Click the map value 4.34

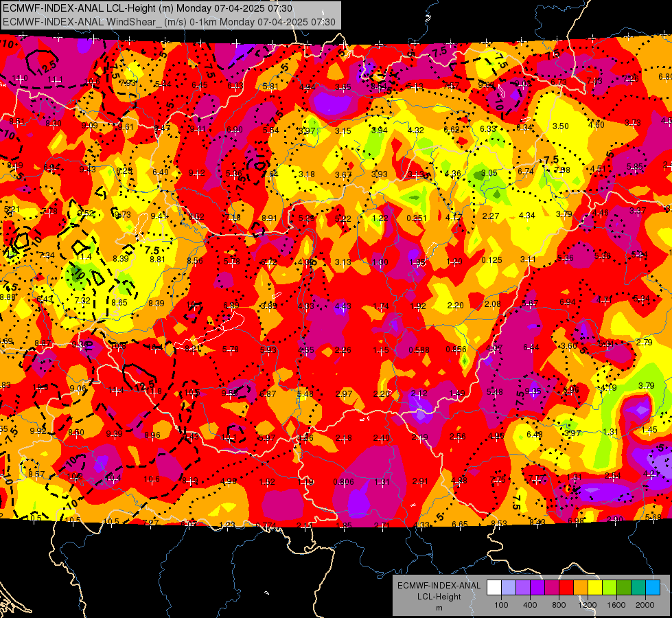coord(526,216)
